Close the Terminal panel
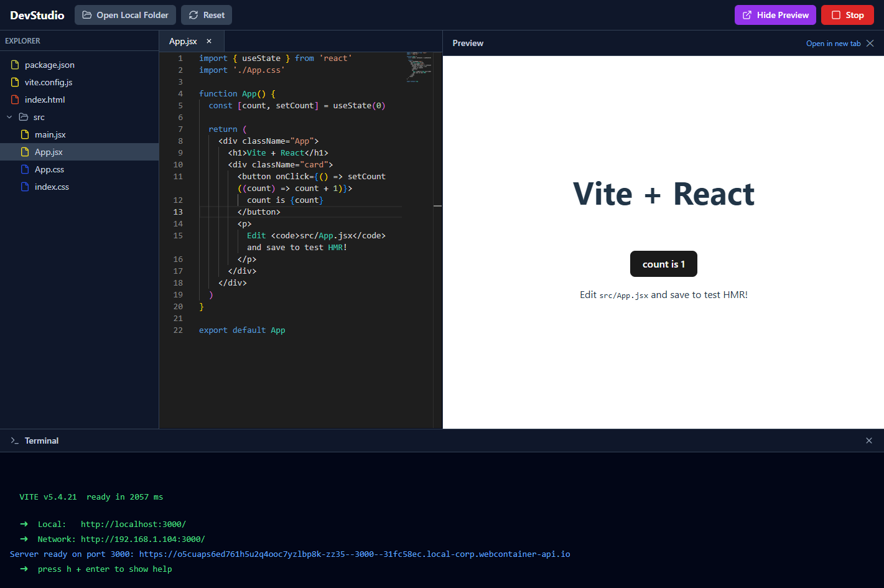The height and width of the screenshot is (588, 884). [869, 441]
